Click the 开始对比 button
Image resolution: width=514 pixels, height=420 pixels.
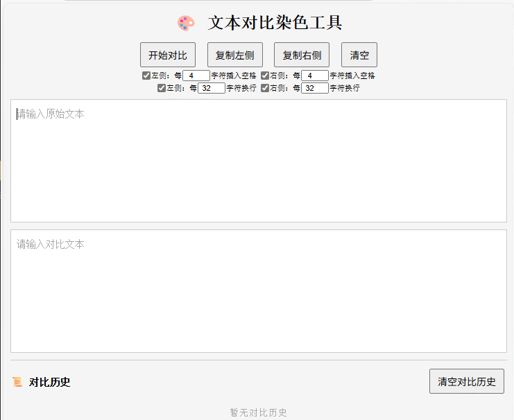[x=168, y=55]
